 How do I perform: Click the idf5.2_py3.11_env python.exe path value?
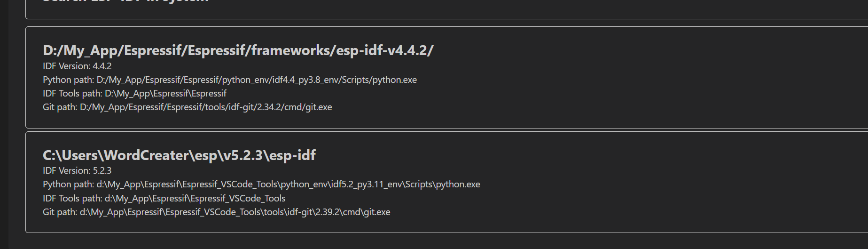point(288,184)
